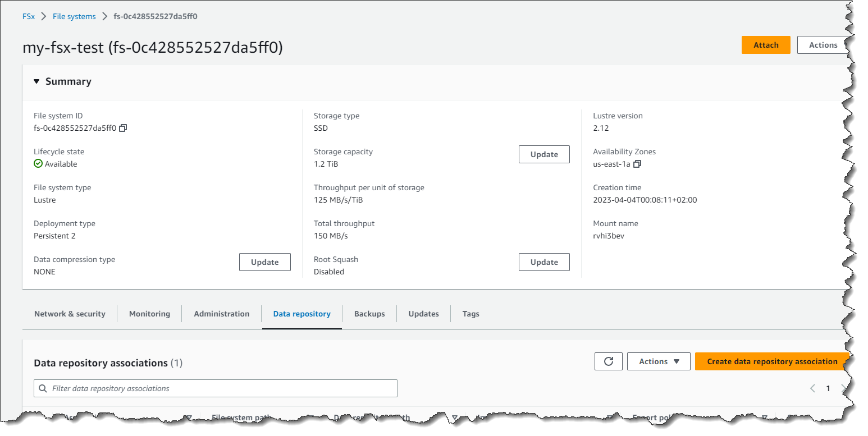
Task: Click the File system type value Lustre
Action: (45, 200)
